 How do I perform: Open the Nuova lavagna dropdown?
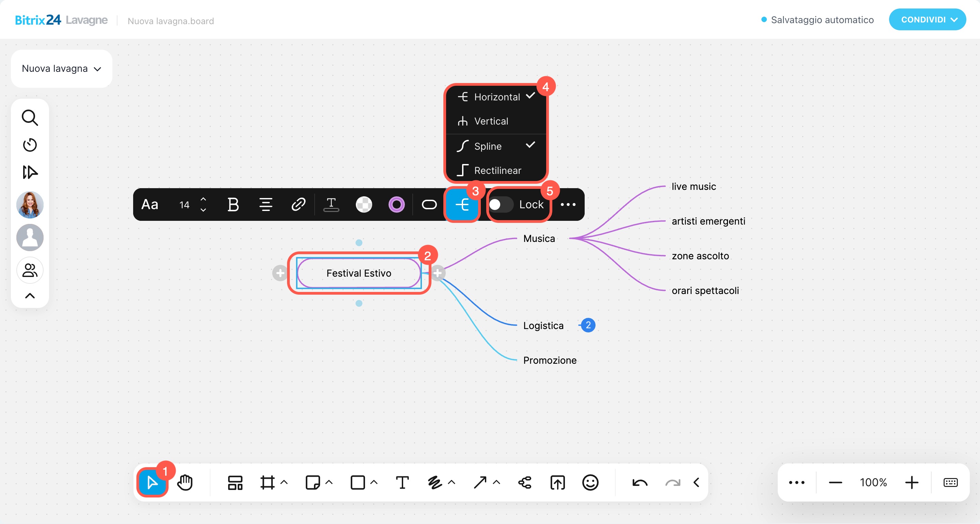coord(62,69)
